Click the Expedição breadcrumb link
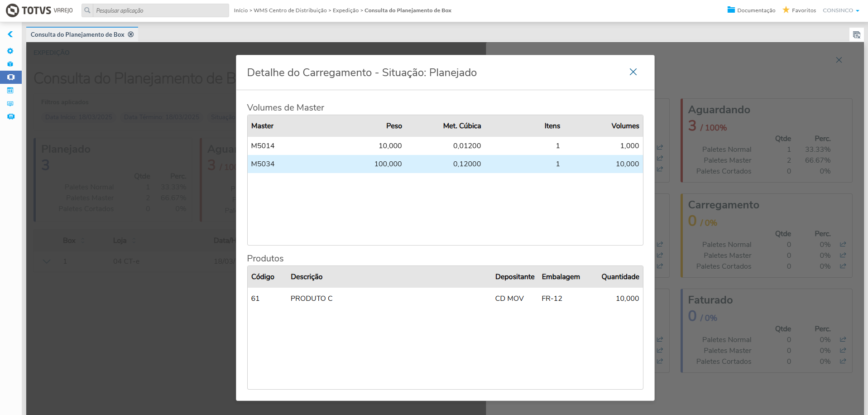The width and height of the screenshot is (868, 415). click(x=345, y=10)
